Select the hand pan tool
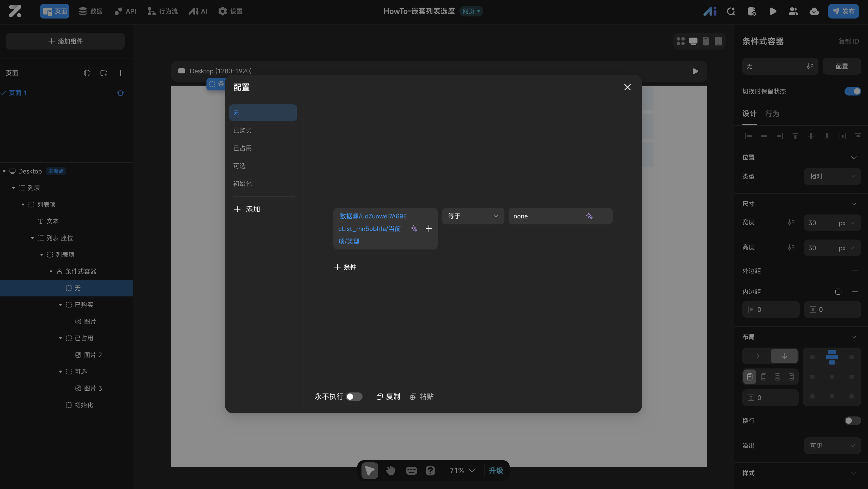Screen dimensions: 868x489 point(390,470)
